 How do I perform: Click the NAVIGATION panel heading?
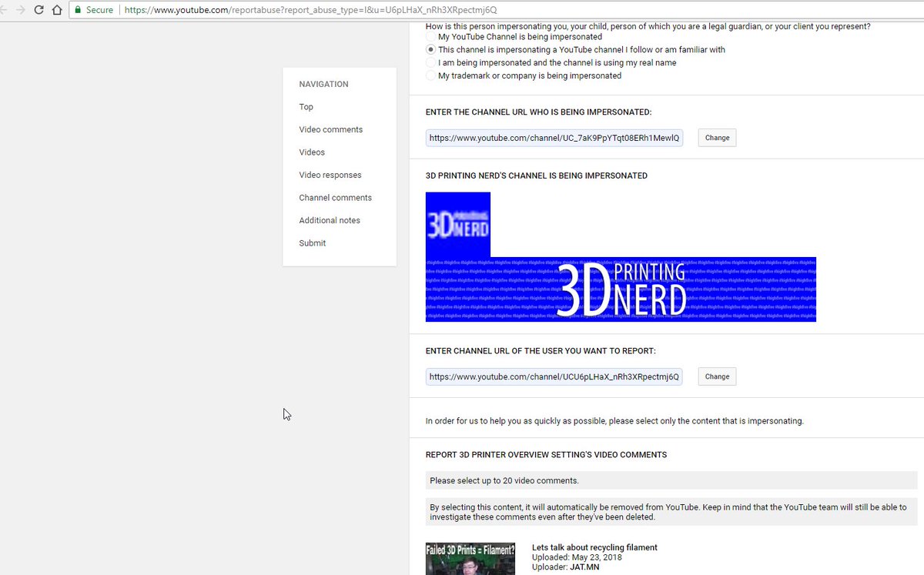[323, 84]
